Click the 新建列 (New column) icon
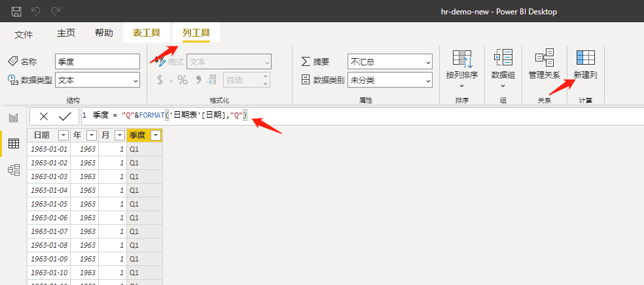 tap(585, 64)
